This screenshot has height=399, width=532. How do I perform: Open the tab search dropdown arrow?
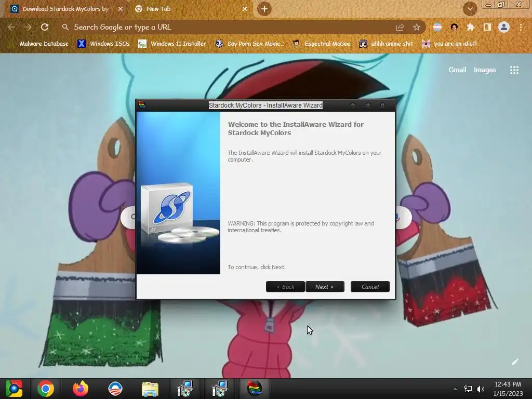pos(470,9)
